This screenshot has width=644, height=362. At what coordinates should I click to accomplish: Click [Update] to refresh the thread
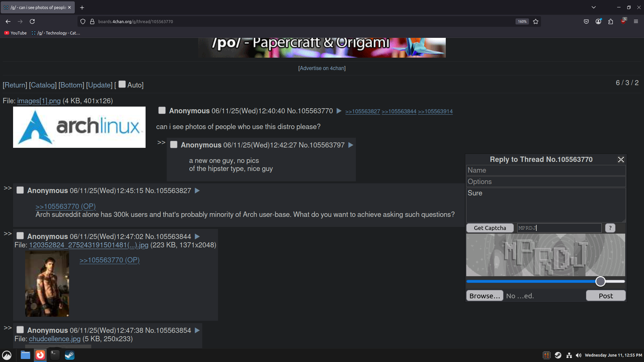pyautogui.click(x=99, y=85)
